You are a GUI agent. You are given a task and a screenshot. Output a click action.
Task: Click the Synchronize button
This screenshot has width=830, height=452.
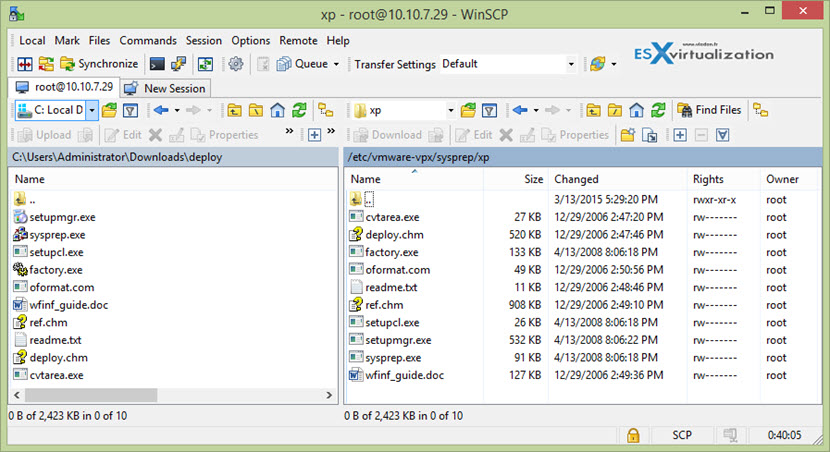click(99, 64)
